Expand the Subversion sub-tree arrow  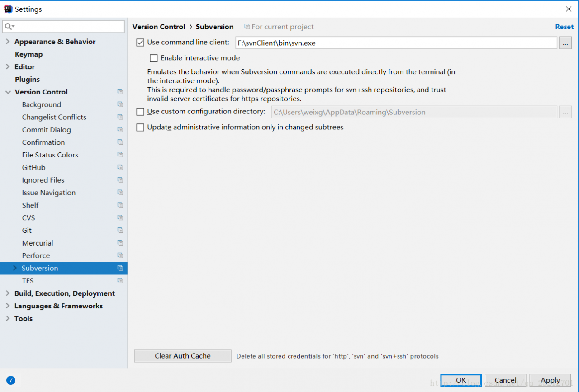click(x=15, y=268)
